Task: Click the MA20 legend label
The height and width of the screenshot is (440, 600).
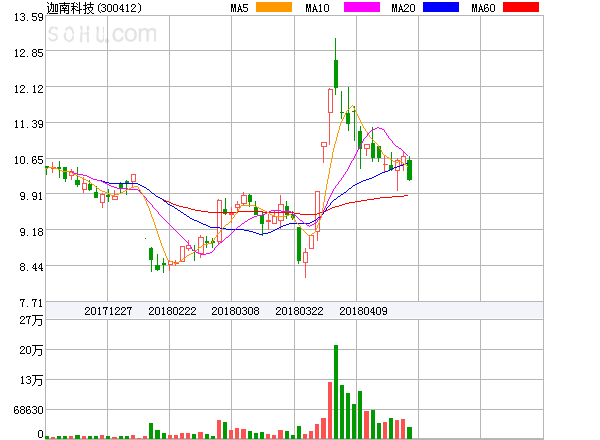Action: (403, 8)
